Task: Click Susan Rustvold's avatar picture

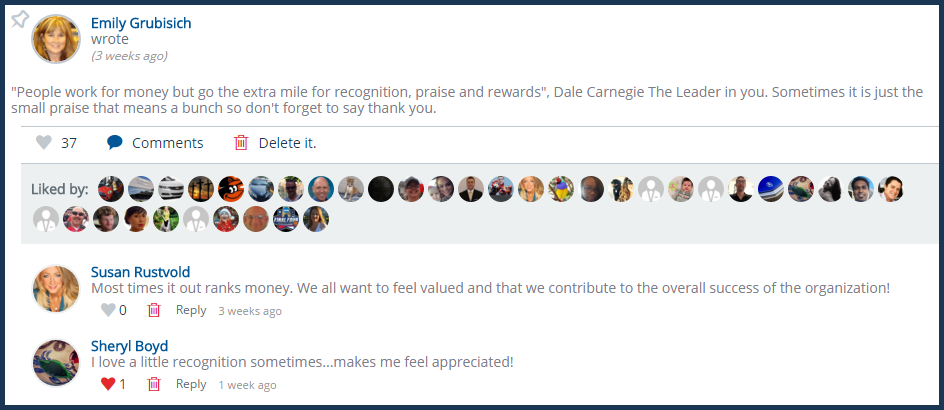Action: [x=56, y=289]
